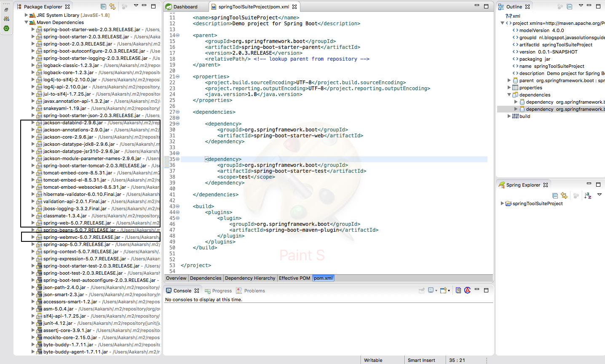Open Package Explorer view menu triangle

[136, 5]
